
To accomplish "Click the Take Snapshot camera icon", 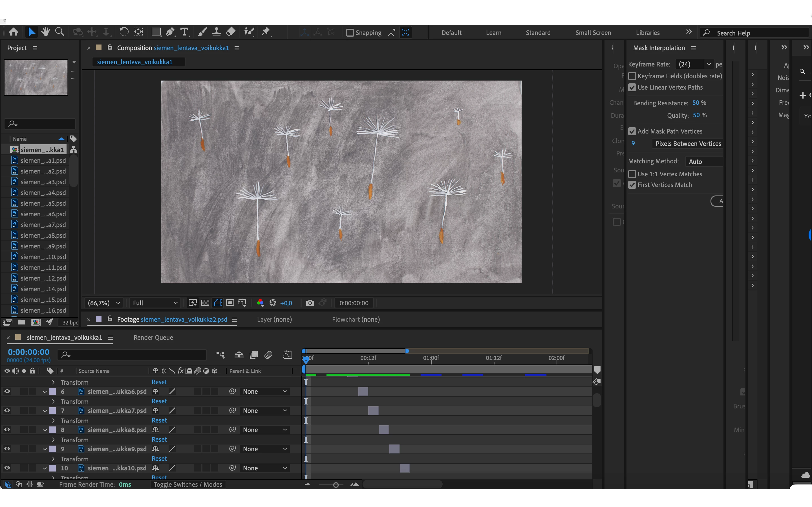I will [x=310, y=303].
